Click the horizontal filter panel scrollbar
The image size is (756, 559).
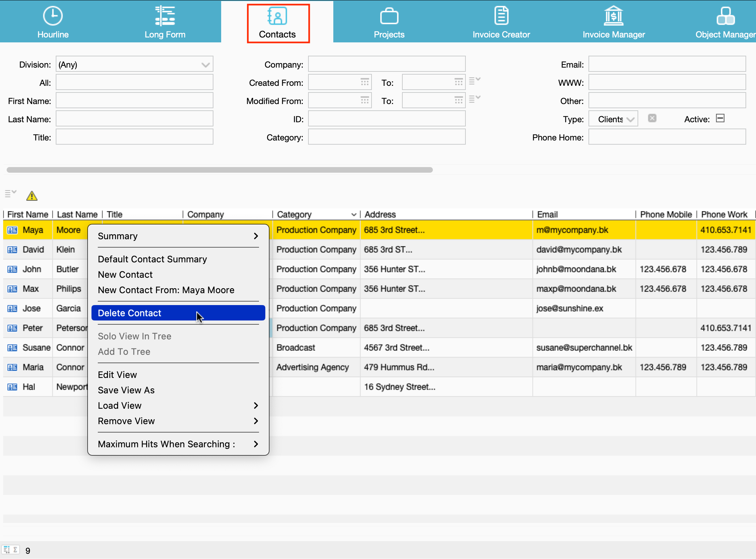click(219, 170)
